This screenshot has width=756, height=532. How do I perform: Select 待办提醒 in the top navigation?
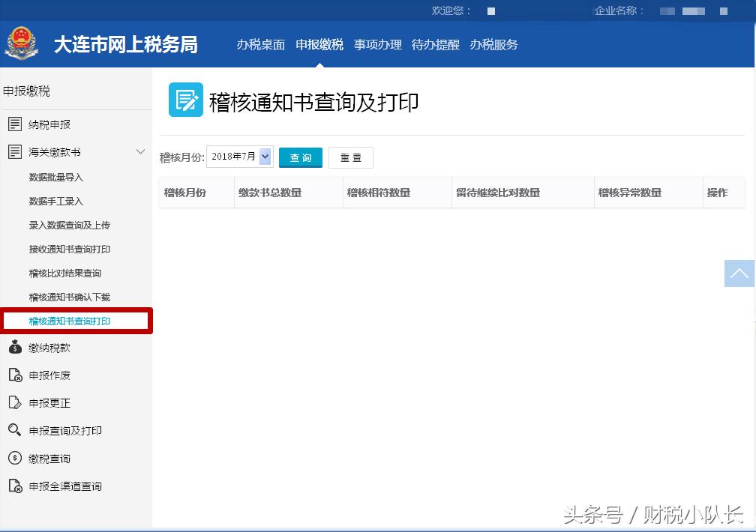[x=435, y=45]
